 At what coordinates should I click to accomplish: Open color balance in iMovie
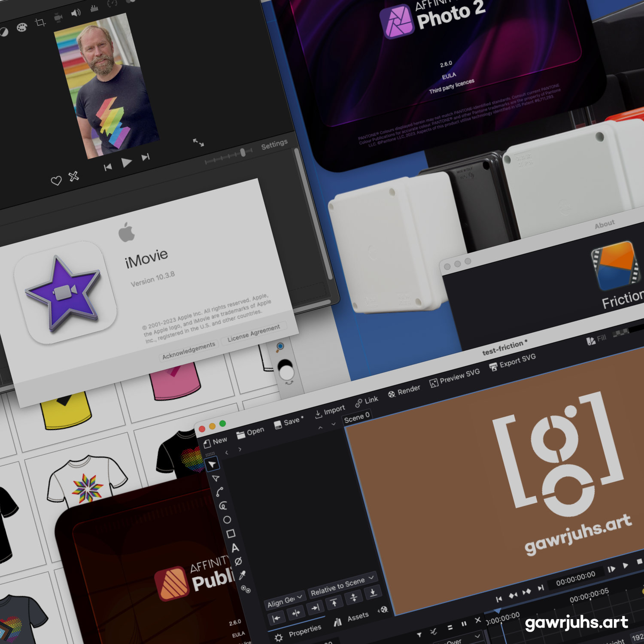click(x=4, y=32)
